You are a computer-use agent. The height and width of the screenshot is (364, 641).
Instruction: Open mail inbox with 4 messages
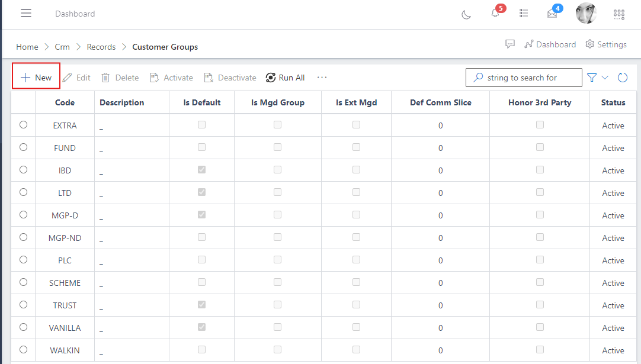tap(552, 14)
